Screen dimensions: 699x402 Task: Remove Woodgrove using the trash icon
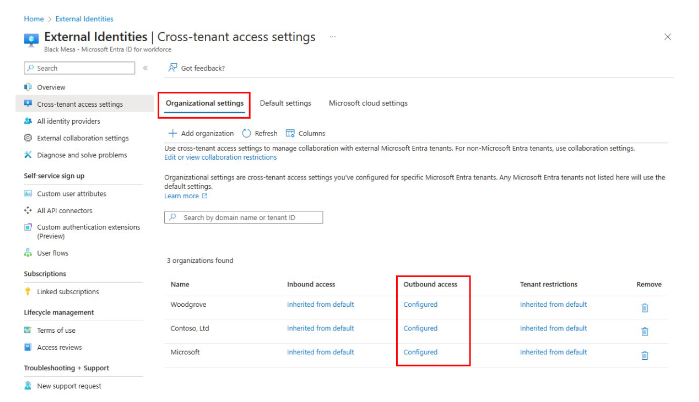645,308
